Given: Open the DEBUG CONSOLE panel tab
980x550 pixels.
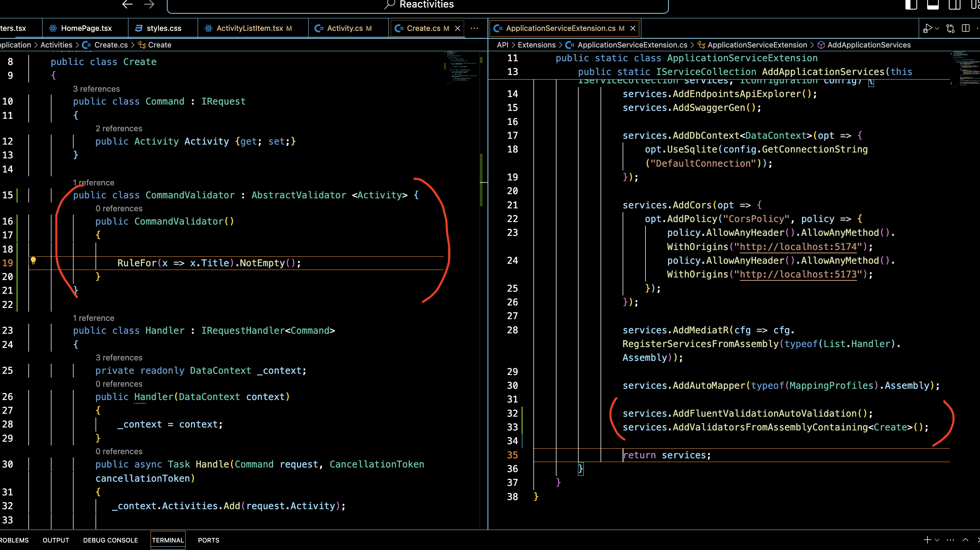Looking at the screenshot, I should (111, 540).
